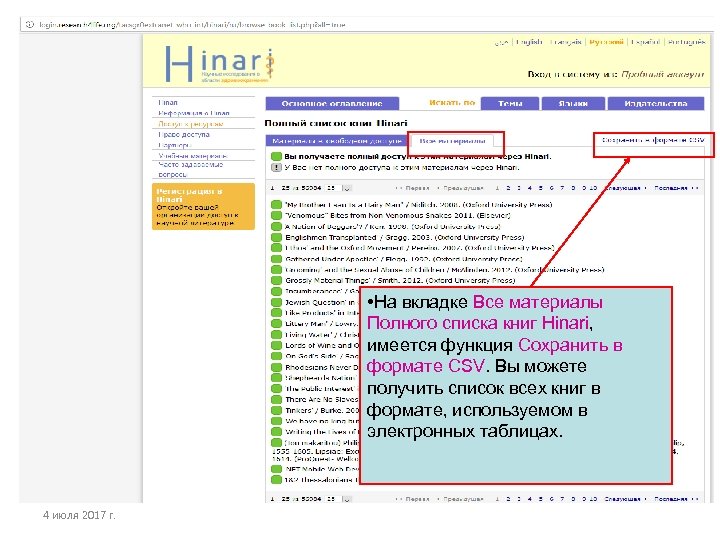Switch site language to Español
The height and width of the screenshot is (540, 720).
(645, 42)
